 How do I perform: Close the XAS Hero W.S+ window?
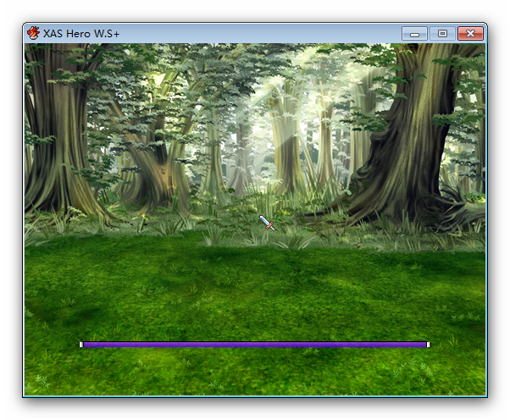point(470,34)
